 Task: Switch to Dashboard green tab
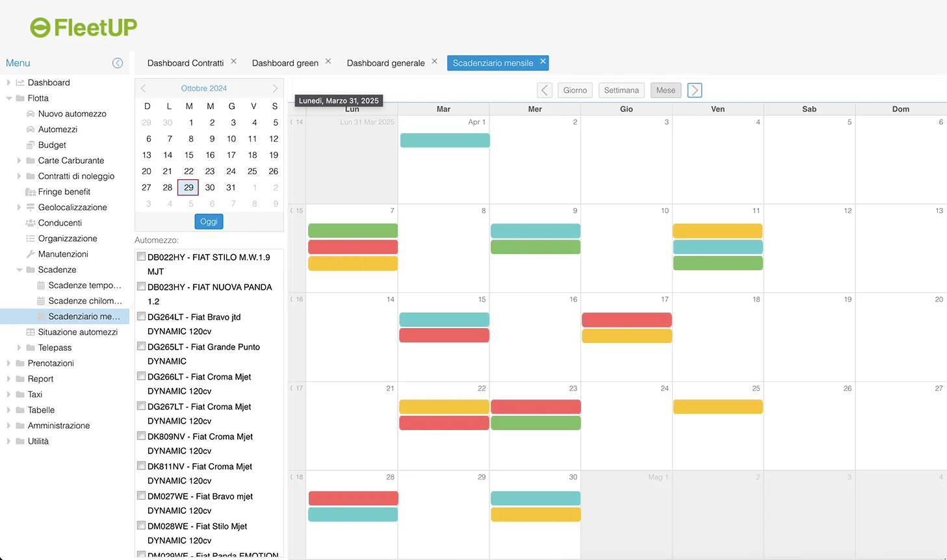tap(285, 63)
